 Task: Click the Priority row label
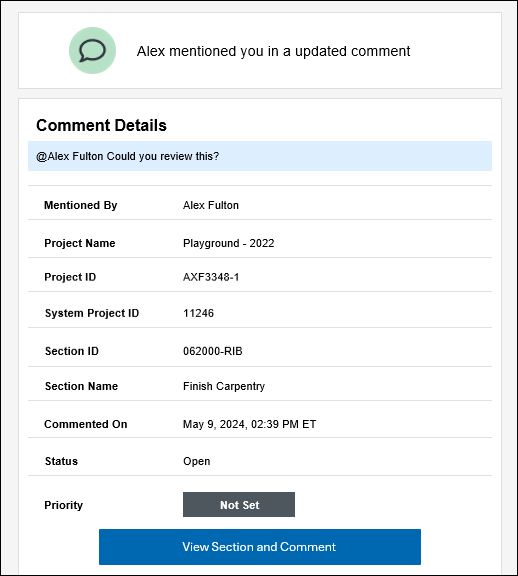pos(64,505)
